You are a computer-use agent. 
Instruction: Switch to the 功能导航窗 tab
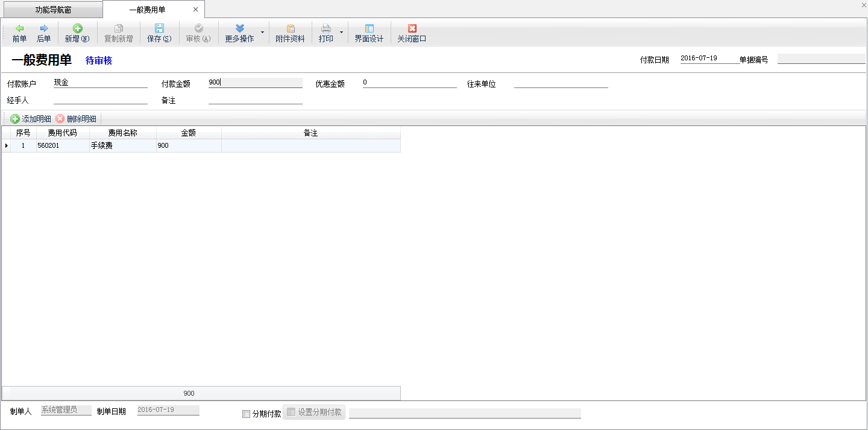(x=53, y=10)
